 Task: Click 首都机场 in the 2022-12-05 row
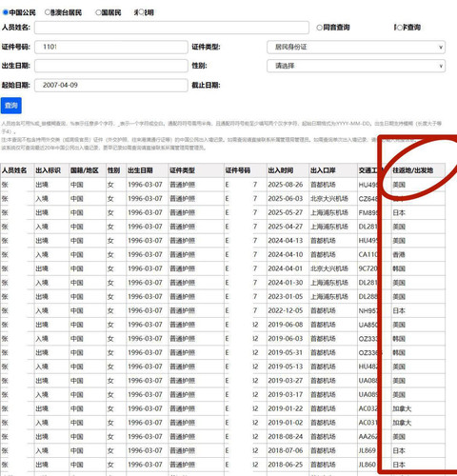tap(323, 310)
